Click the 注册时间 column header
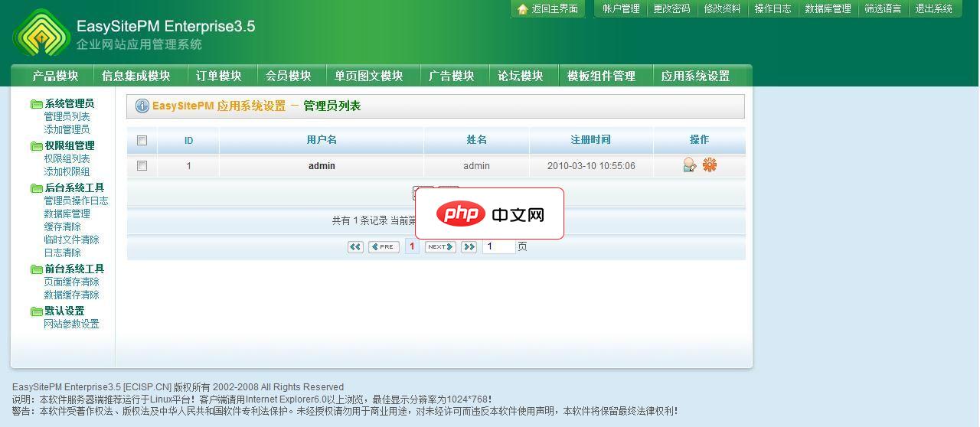The image size is (980, 427). [x=590, y=140]
